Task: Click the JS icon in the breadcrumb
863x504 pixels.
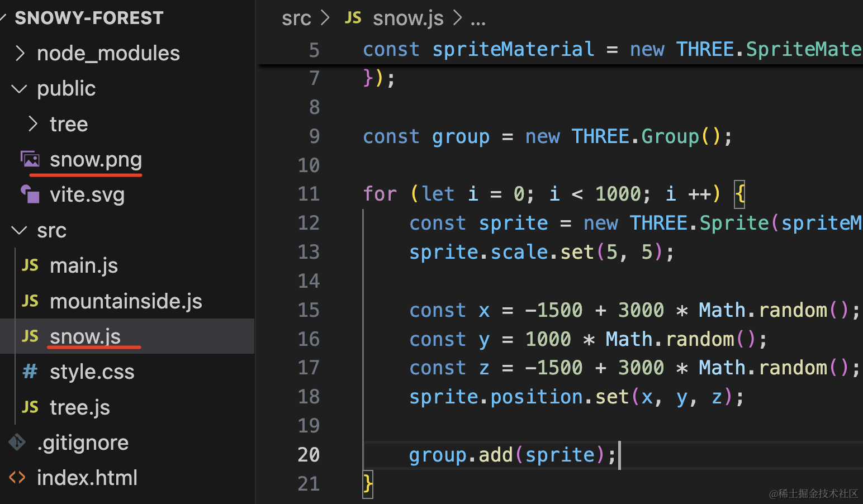Action: tap(353, 18)
